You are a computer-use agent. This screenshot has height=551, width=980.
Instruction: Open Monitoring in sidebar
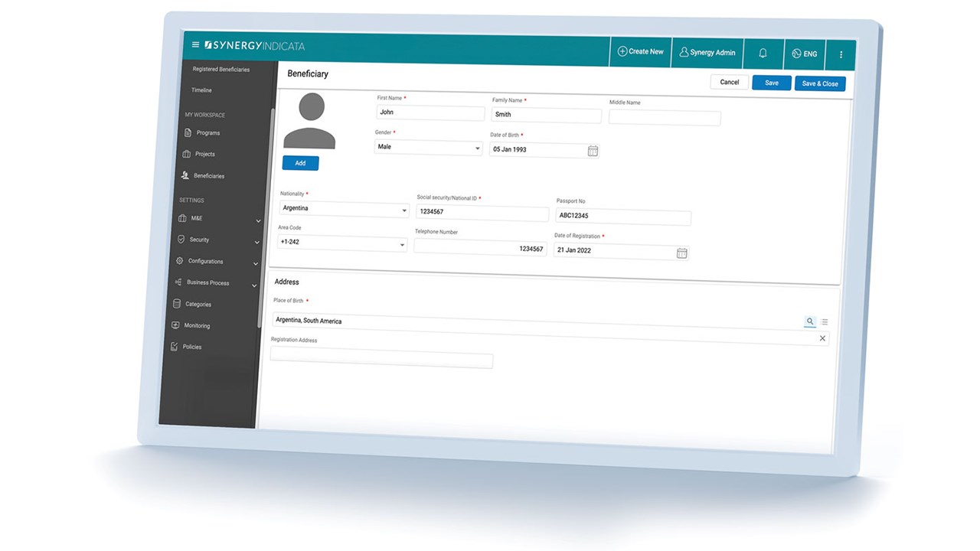[196, 325]
